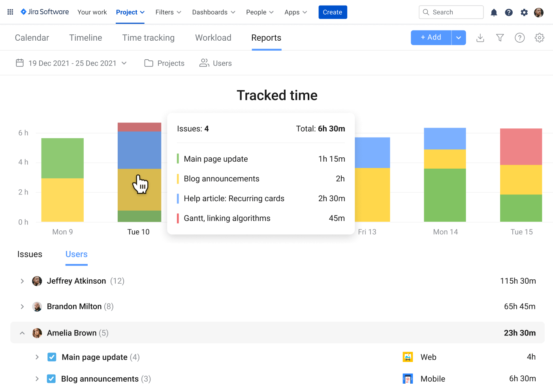Expand the Jeffrey Atkinson row
The image size is (553, 392).
22,281
